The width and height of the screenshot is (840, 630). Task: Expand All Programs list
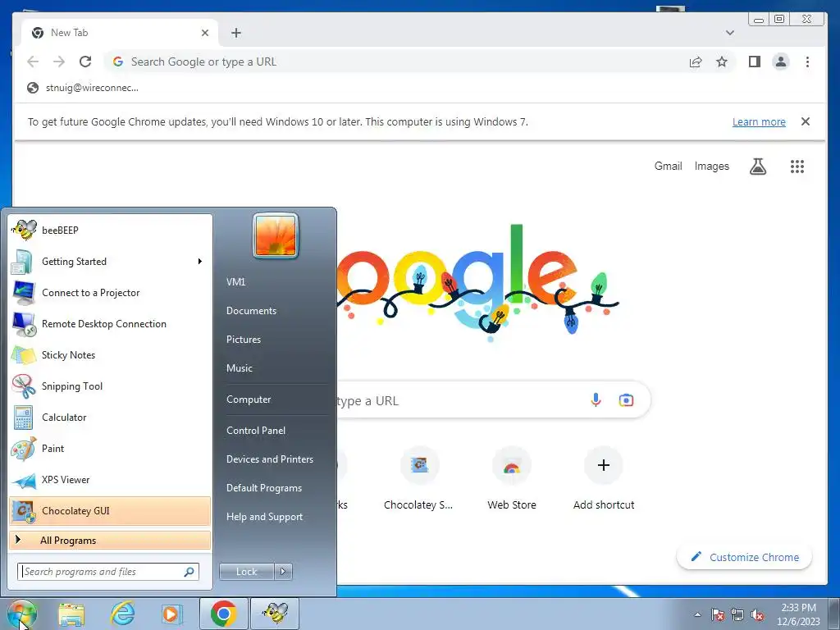coord(110,540)
